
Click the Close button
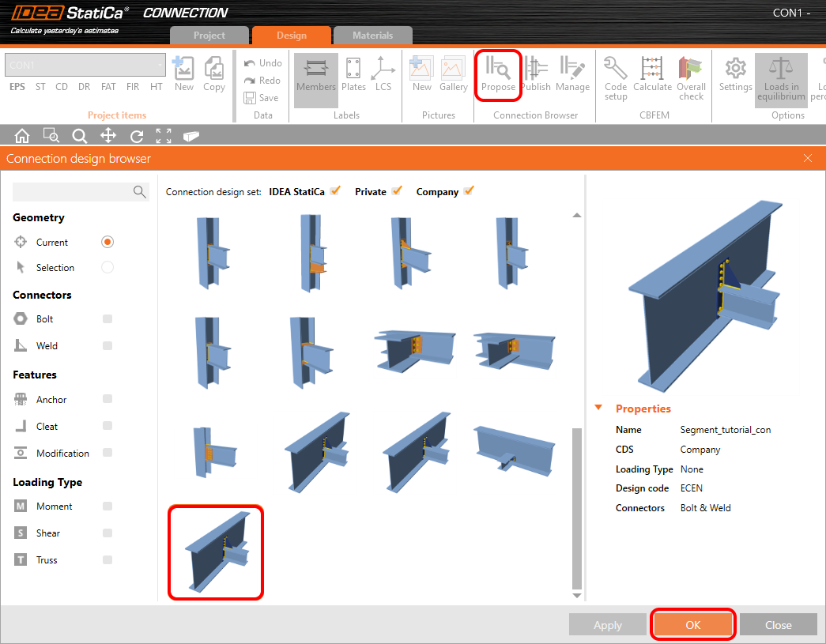[x=778, y=625]
